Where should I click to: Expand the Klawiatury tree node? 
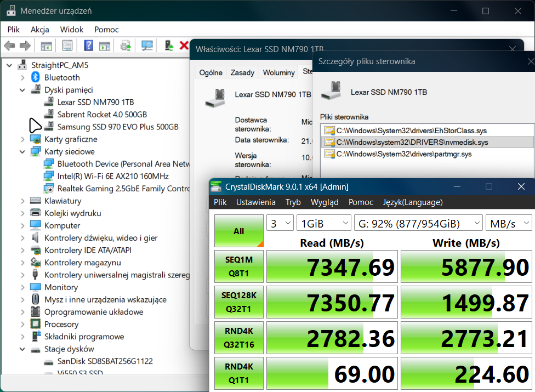click(x=22, y=201)
